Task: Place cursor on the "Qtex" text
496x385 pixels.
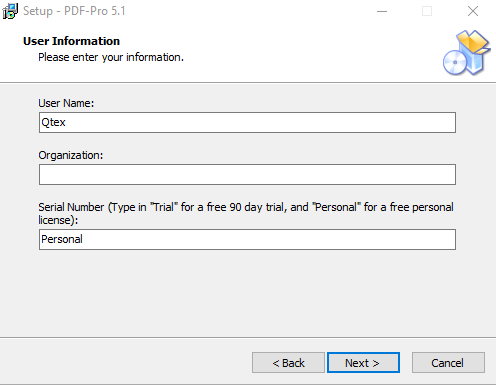Action: (x=53, y=123)
